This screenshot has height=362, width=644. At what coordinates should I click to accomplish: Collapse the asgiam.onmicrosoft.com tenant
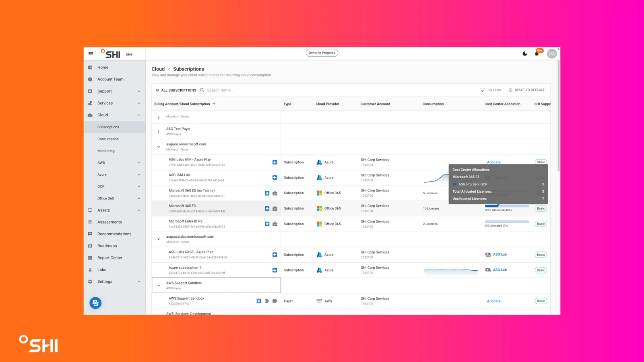(159, 147)
